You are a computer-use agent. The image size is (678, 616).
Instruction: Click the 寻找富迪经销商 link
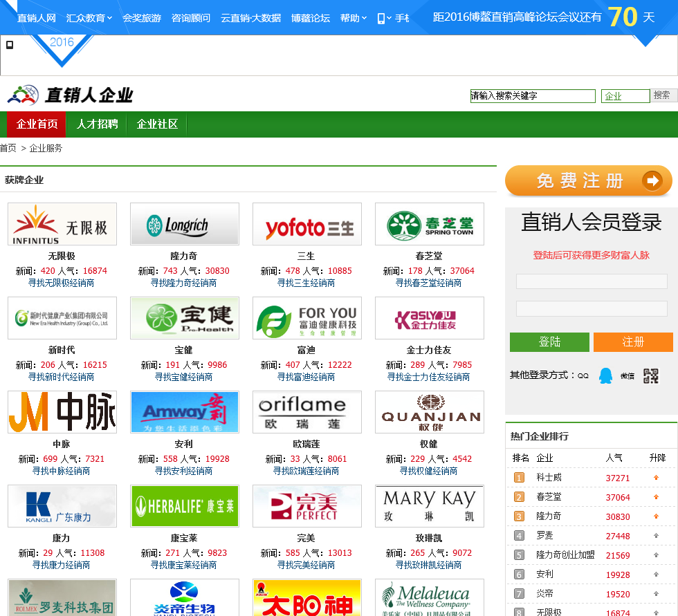coord(306,377)
